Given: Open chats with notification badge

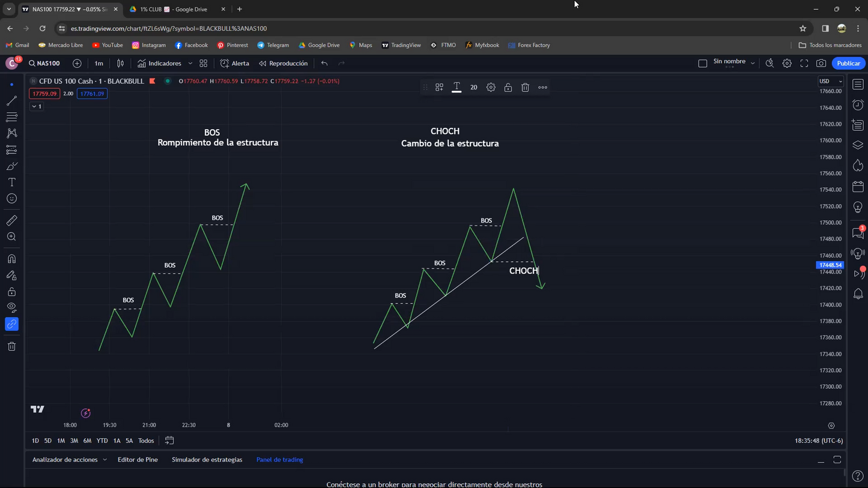Looking at the screenshot, I should click(x=858, y=232).
